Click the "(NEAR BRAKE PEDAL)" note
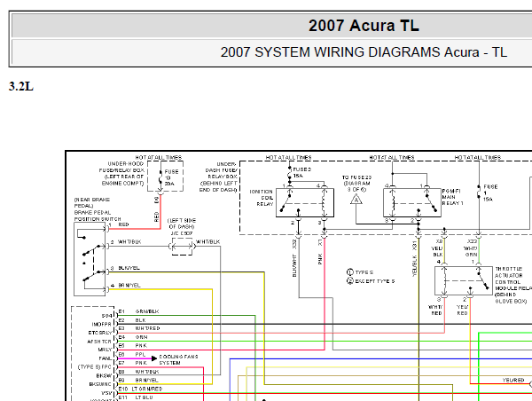This screenshot has width=532, height=401. pyautogui.click(x=92, y=202)
